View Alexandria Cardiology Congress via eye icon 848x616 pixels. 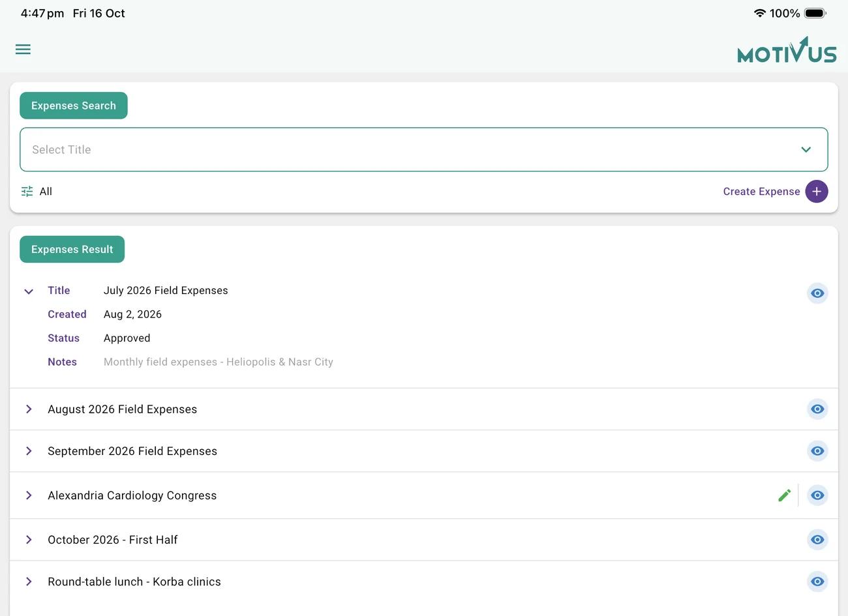[817, 495]
